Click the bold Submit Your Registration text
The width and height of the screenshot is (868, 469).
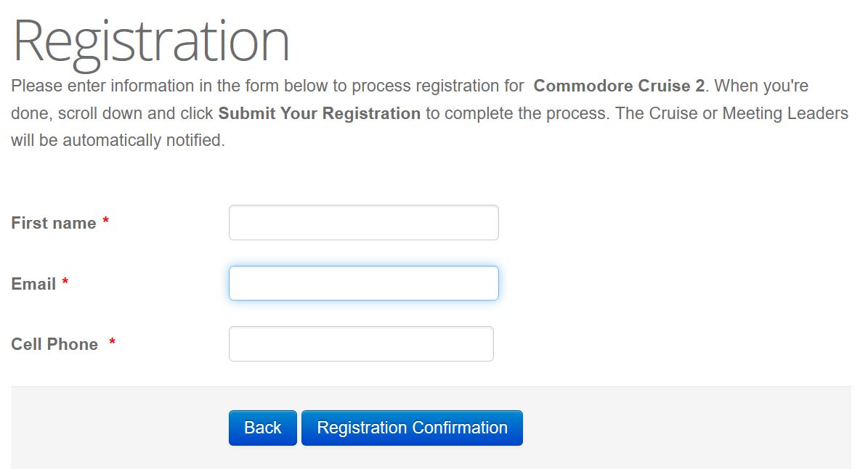pos(320,113)
